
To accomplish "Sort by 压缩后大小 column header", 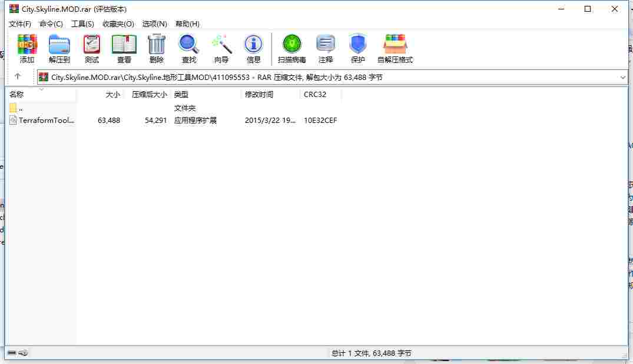I will pos(149,94).
